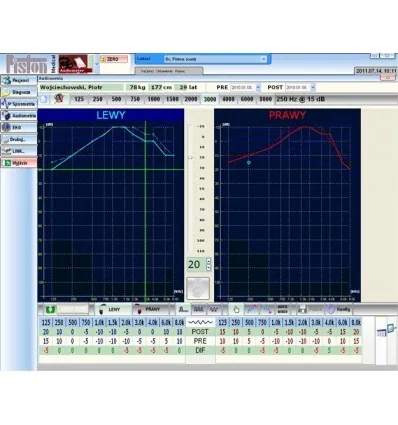Click the dB level field showing 20
This screenshot has height=425, width=398.
tap(196, 265)
